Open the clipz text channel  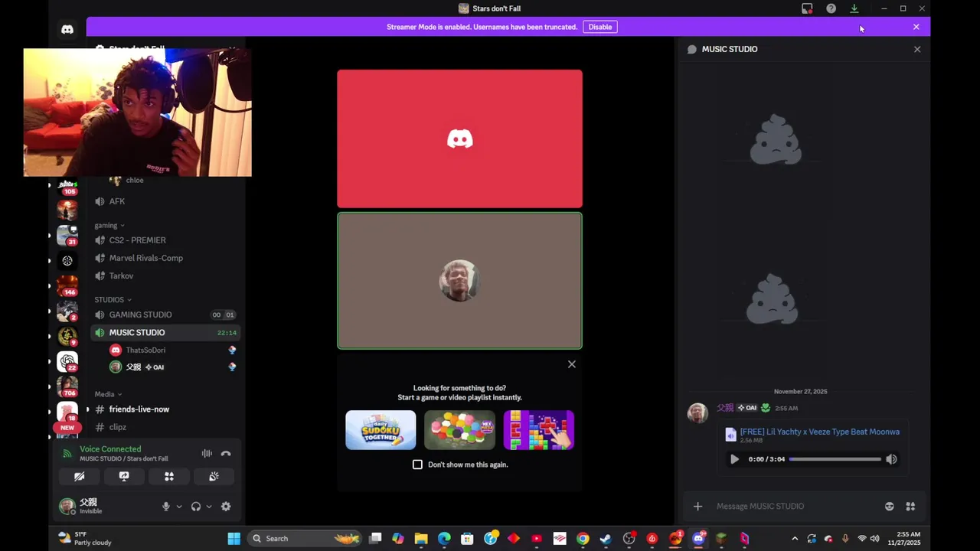coord(165,427)
